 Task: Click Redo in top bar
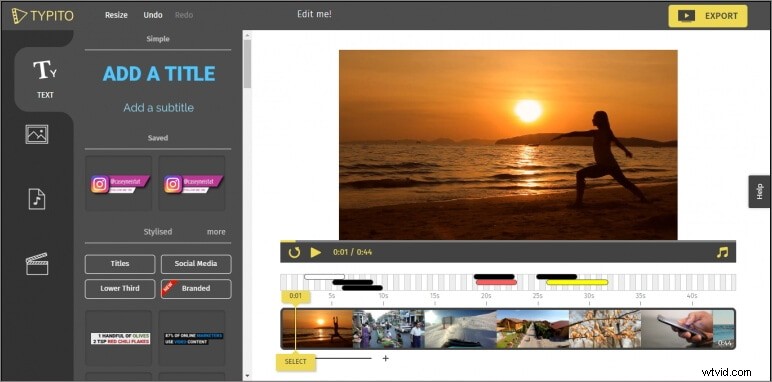[x=184, y=15]
